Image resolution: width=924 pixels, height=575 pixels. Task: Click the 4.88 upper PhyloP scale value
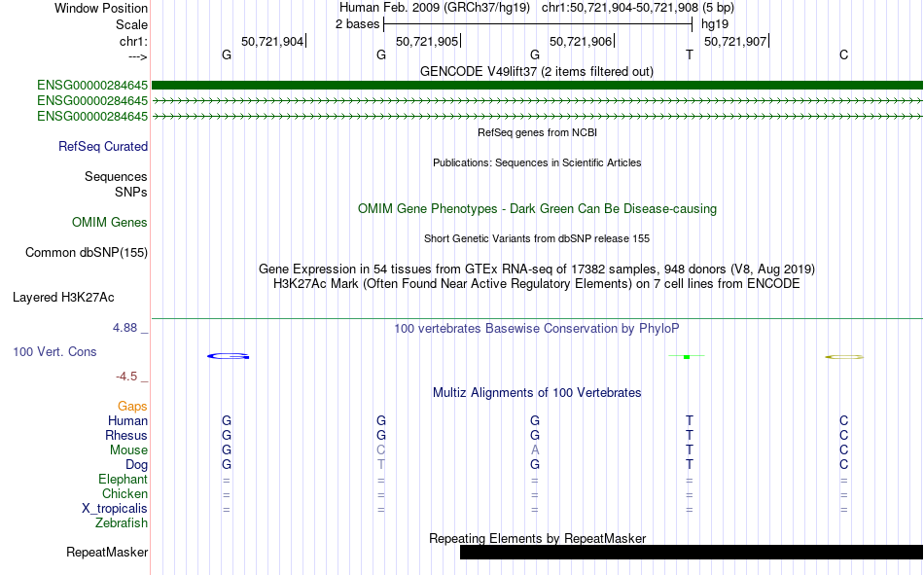(124, 328)
